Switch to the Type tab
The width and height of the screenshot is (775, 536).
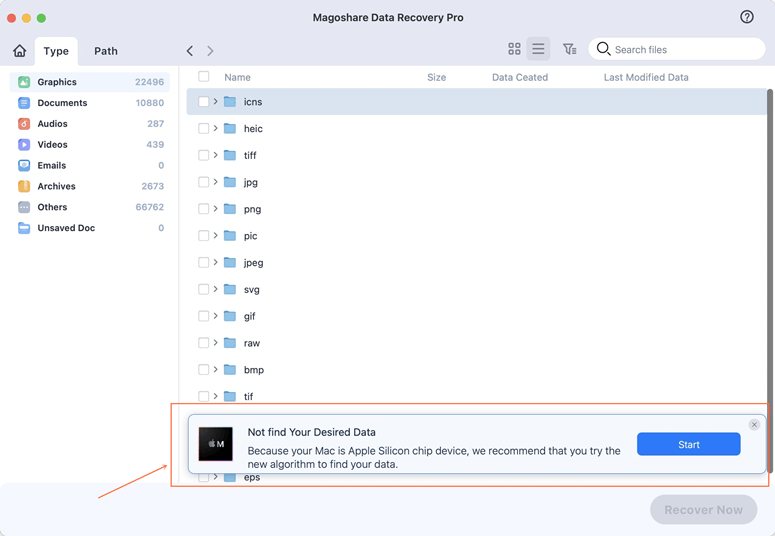click(x=56, y=51)
